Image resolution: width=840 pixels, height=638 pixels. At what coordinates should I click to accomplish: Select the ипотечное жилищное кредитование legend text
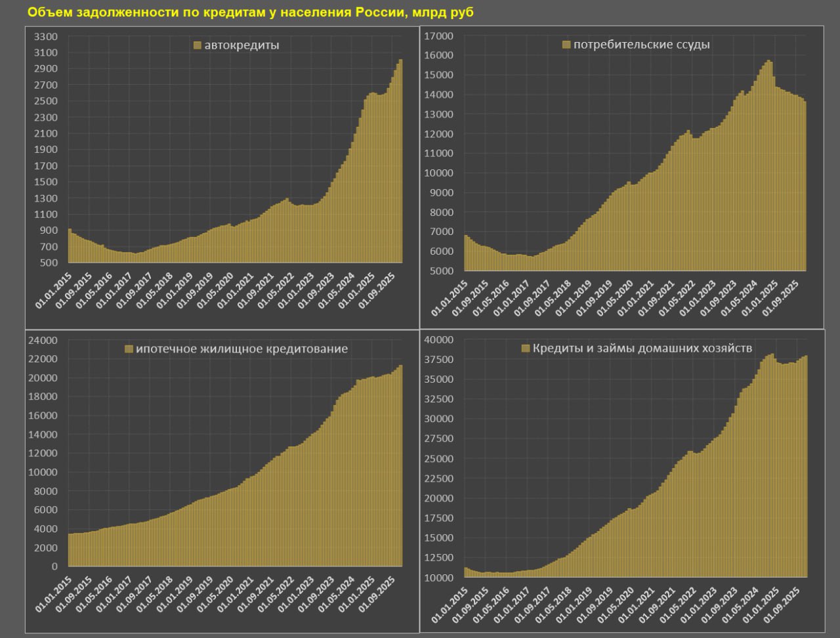241,349
